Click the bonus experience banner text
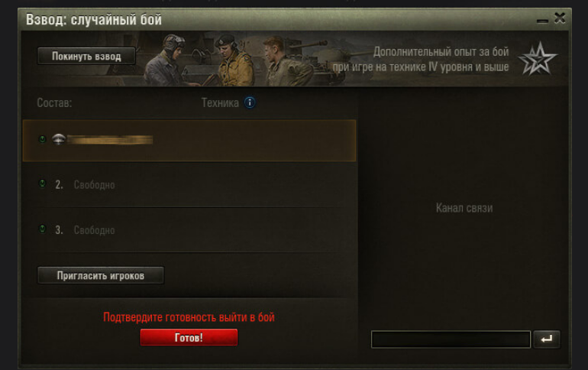 tap(421, 59)
